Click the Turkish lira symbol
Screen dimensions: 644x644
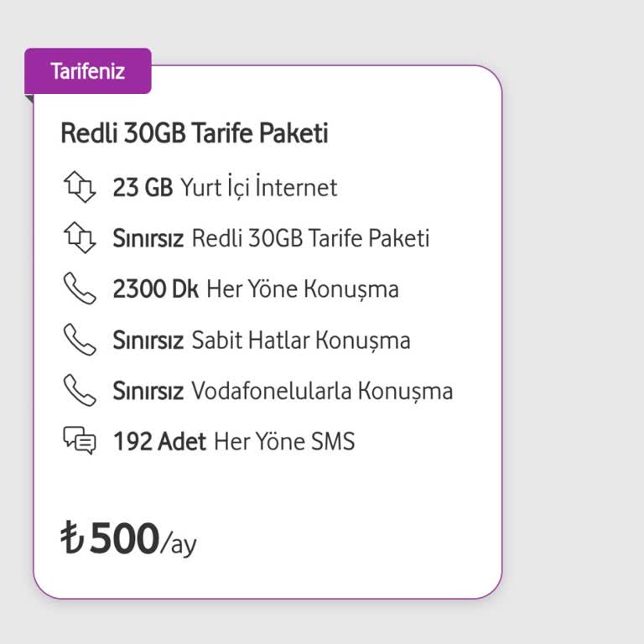coord(73,537)
